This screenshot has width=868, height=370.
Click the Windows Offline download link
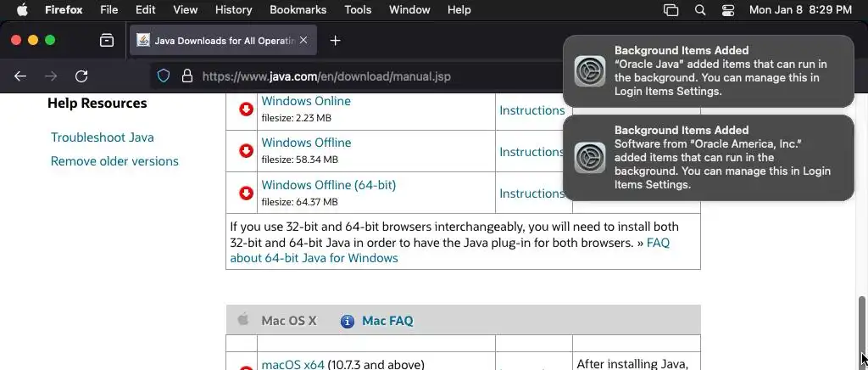click(306, 143)
